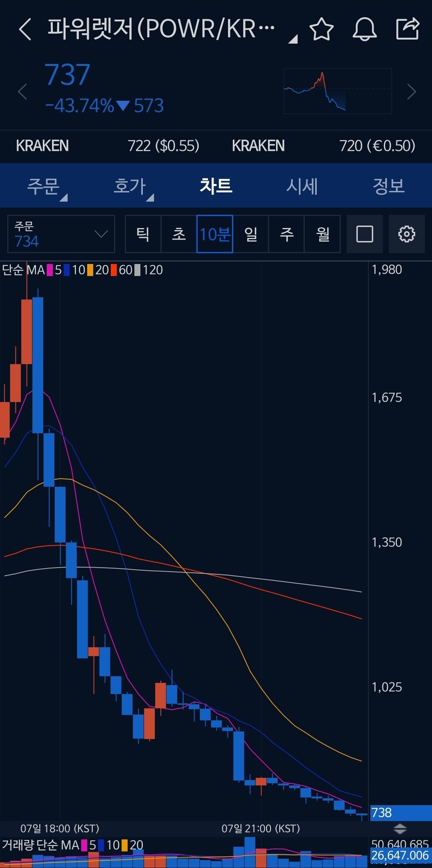Tap the share icon

click(x=407, y=29)
